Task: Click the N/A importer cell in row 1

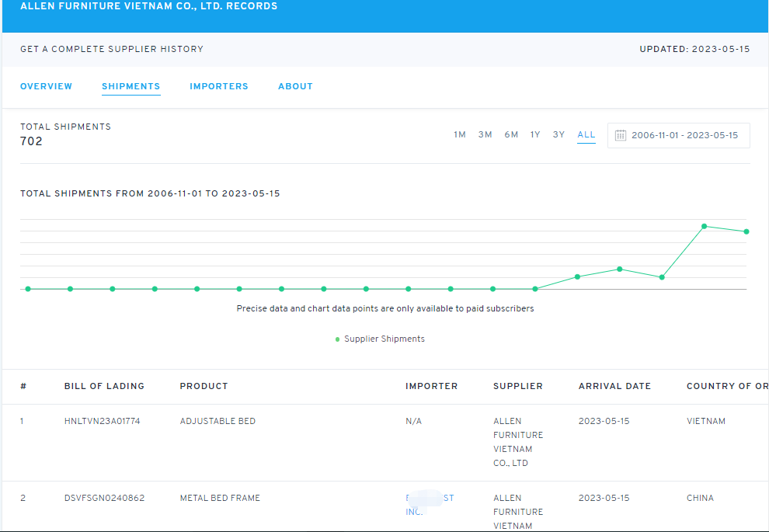Action: [x=413, y=421]
